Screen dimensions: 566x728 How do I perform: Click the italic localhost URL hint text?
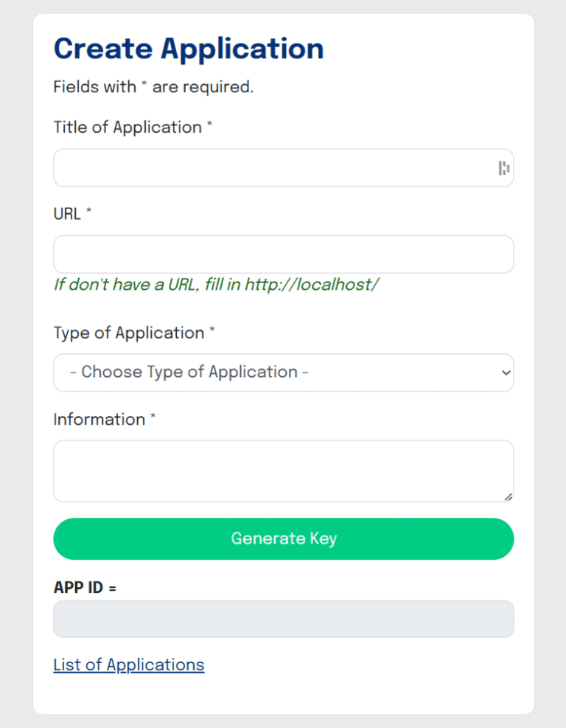point(216,284)
